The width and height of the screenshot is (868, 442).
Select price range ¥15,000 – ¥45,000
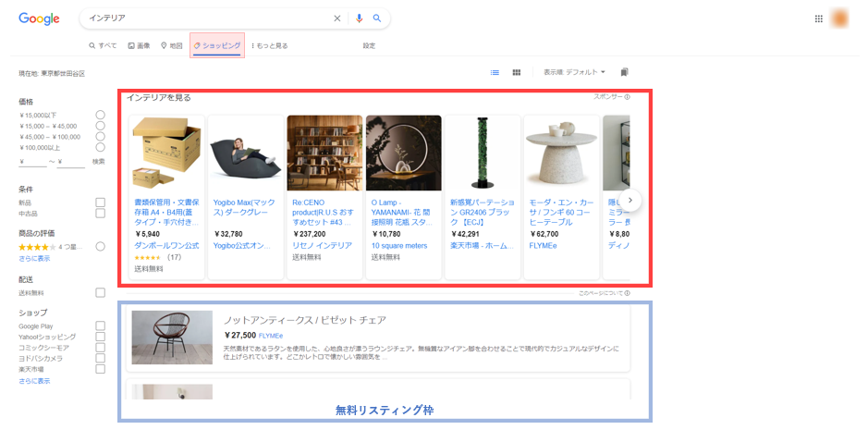click(x=100, y=126)
